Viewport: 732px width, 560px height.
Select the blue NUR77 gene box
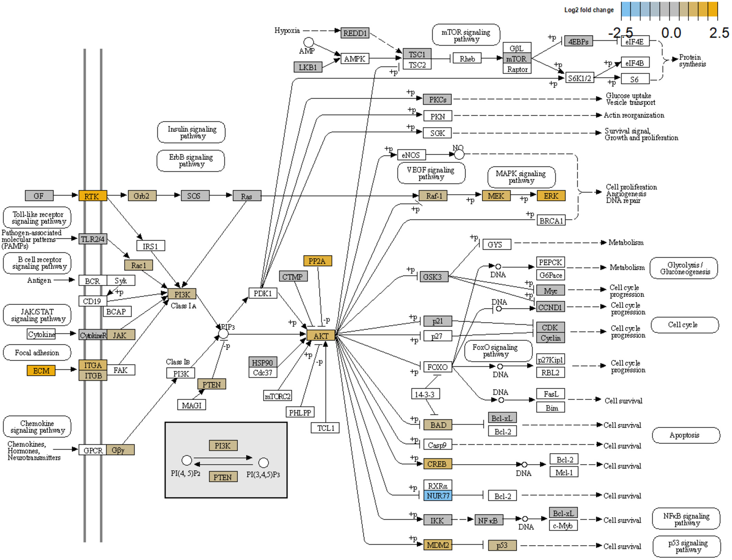[438, 496]
